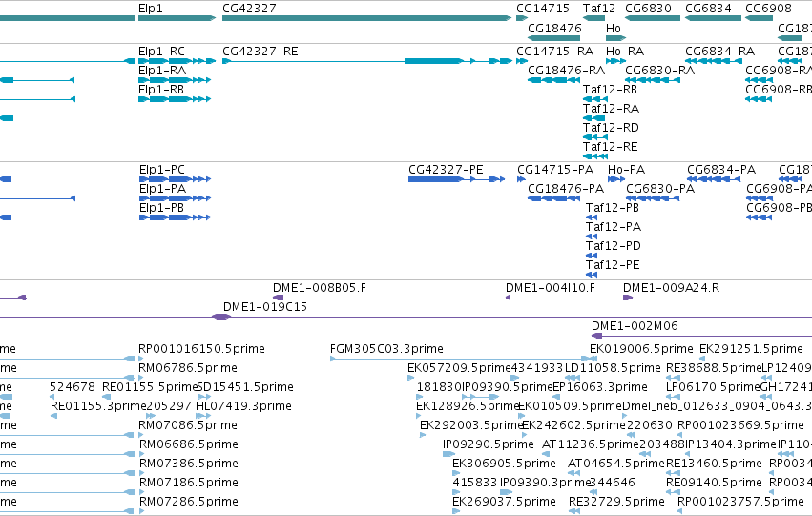Select the CG14715 gene label

543,9
